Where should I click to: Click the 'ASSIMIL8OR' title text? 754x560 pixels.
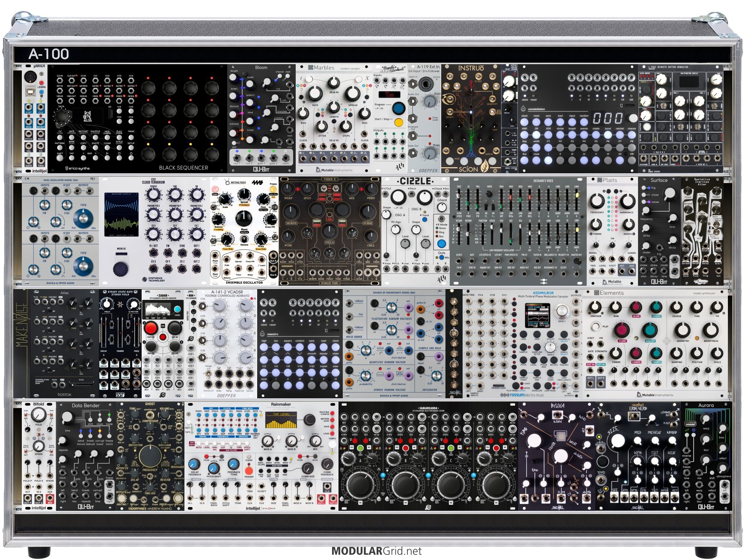point(543,293)
